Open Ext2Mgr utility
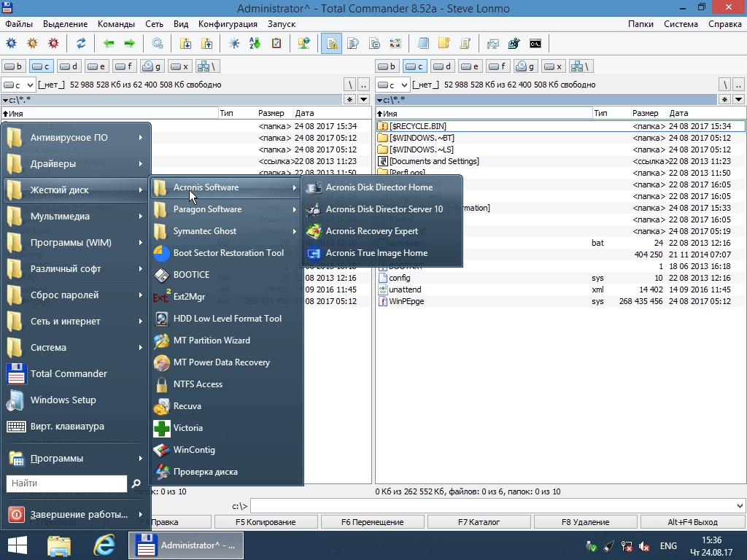The width and height of the screenshot is (747, 560). coord(226,297)
